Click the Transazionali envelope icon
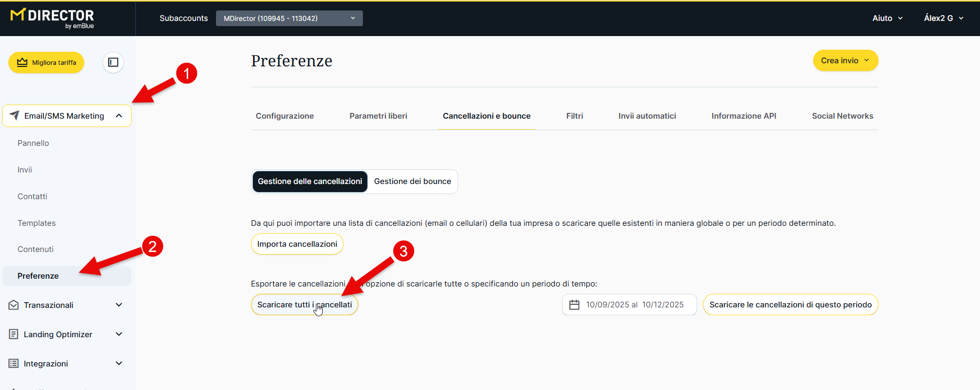Image resolution: width=980 pixels, height=390 pixels. 14,305
